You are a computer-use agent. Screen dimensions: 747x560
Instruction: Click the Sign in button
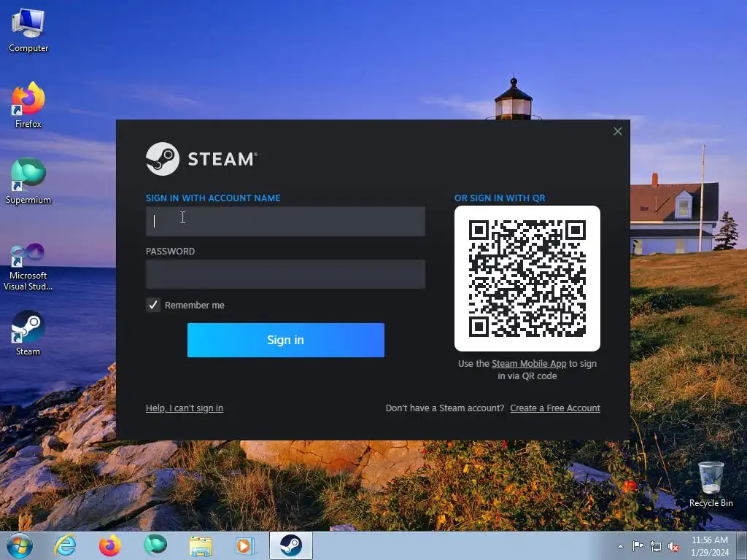tap(286, 340)
